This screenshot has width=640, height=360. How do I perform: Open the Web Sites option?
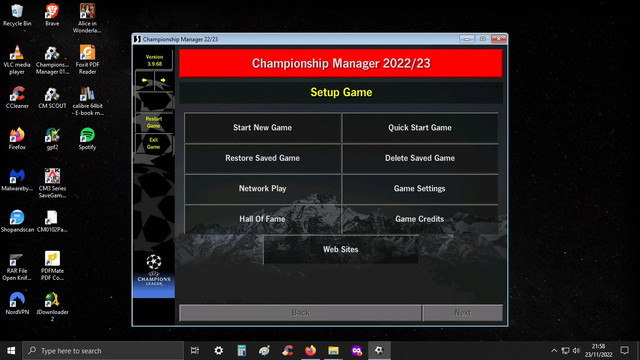coord(341,249)
